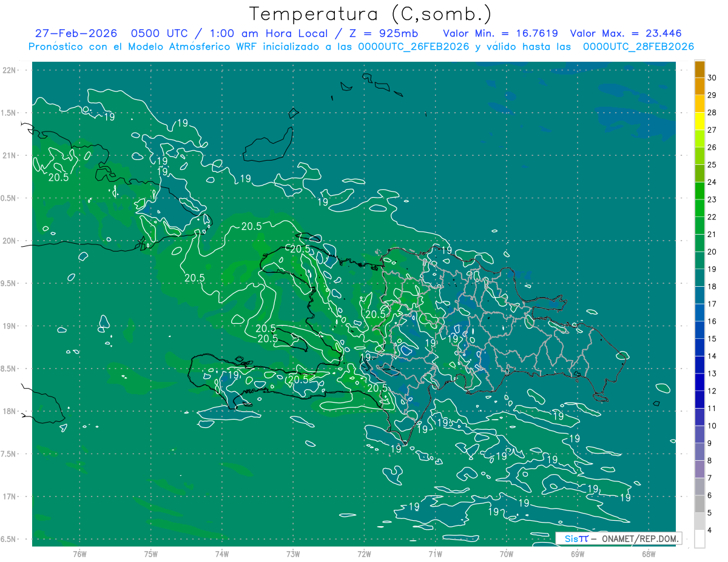Click the longitude axis label 68W
The height and width of the screenshot is (562, 728).
pos(649,554)
